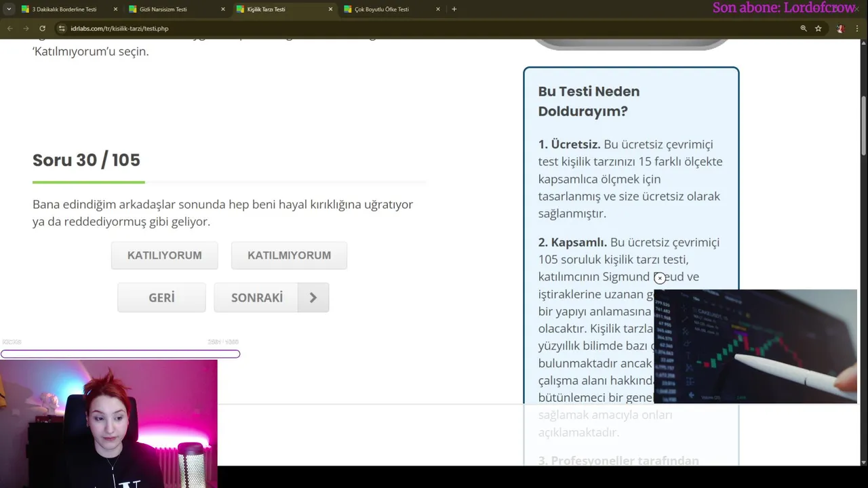Click the 'Soru 30 / 105' heading
Screen dimensions: 868x488
click(x=86, y=160)
